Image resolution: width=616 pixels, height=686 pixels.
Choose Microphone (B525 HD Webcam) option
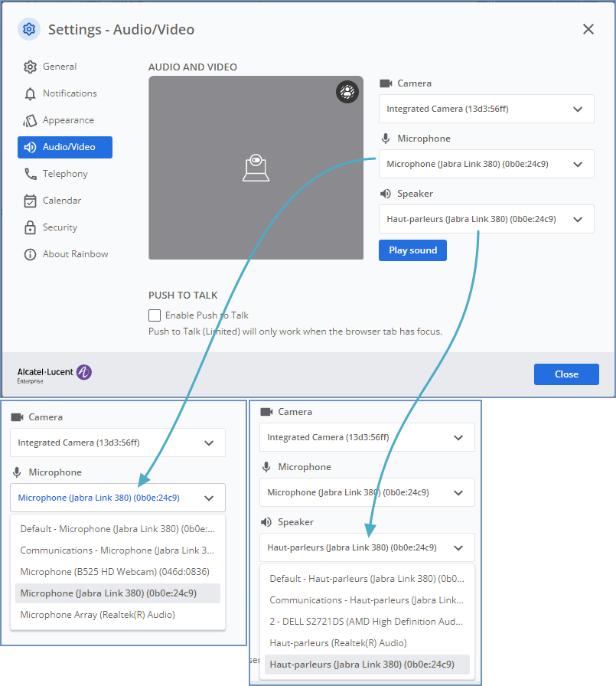click(x=115, y=572)
